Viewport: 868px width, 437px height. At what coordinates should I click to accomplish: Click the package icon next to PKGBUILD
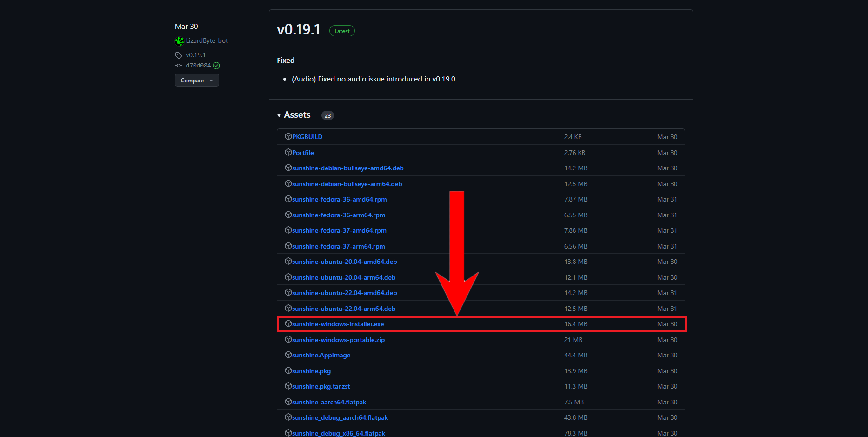(x=288, y=136)
